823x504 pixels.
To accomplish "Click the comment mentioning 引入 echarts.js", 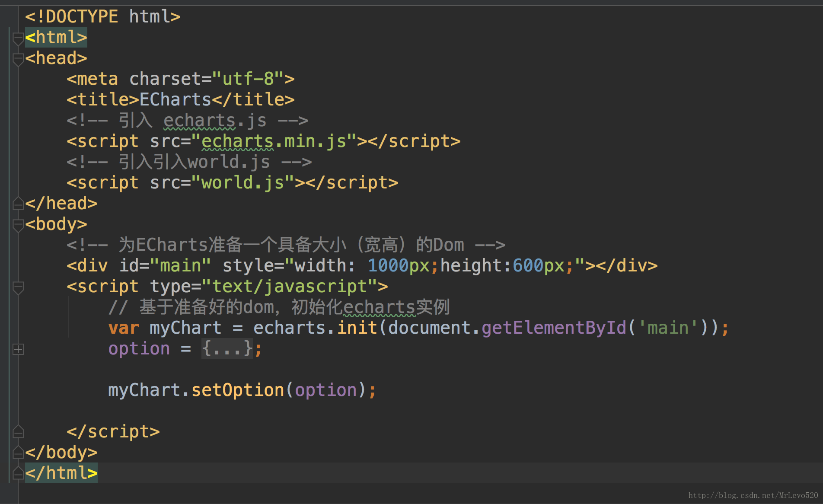I will click(x=188, y=120).
